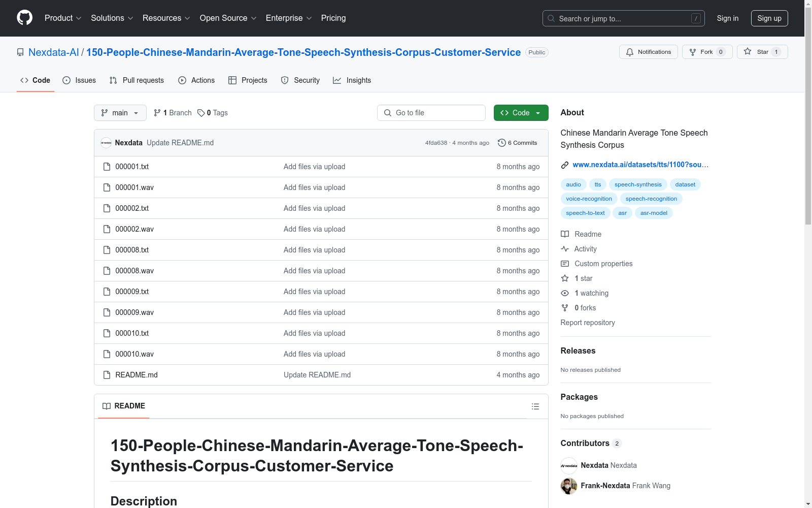Image resolution: width=812 pixels, height=508 pixels.
Task: Click the file icon next to 000010.wav
Action: pyautogui.click(x=107, y=354)
